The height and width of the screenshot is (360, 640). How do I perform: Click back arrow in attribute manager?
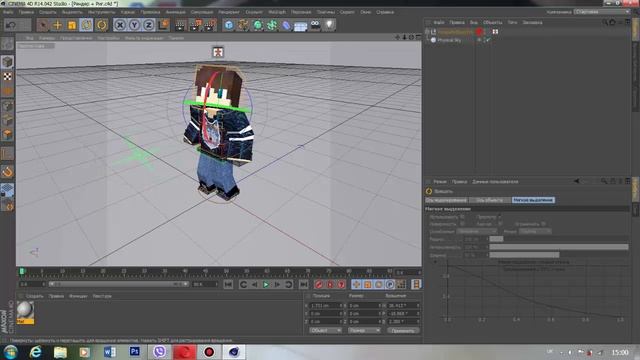click(x=576, y=181)
